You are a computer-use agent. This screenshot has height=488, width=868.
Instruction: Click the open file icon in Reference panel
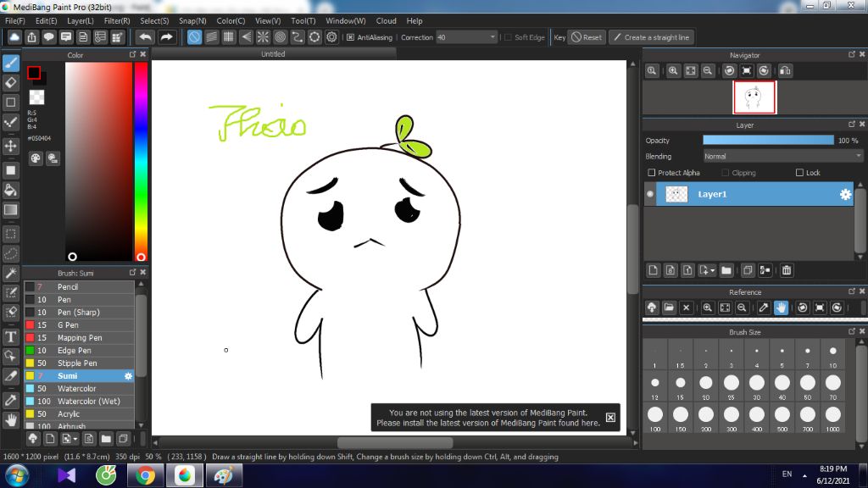click(x=669, y=308)
